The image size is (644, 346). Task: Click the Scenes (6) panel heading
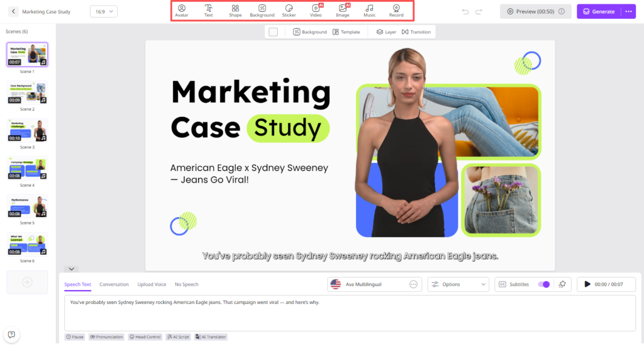17,31
